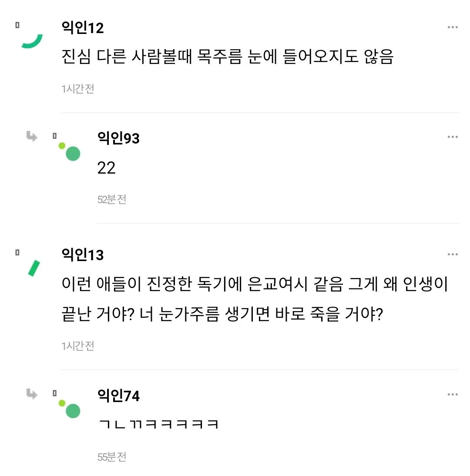Open the 익인93 username link
Viewport: 470px width, 476px height.
119,138
